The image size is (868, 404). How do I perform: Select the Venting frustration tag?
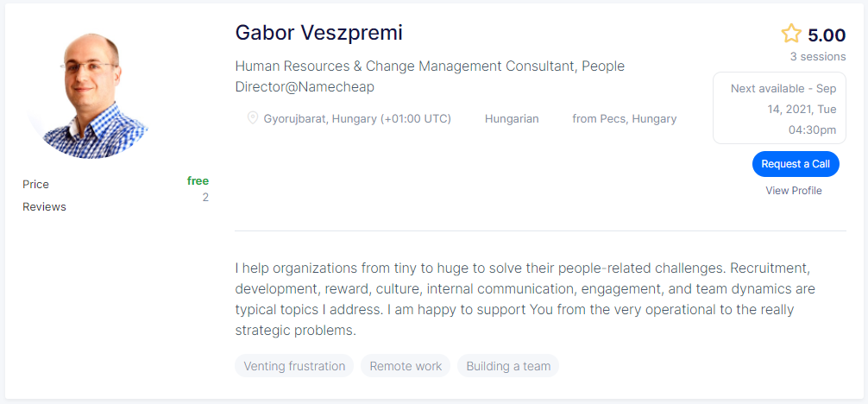coord(294,366)
